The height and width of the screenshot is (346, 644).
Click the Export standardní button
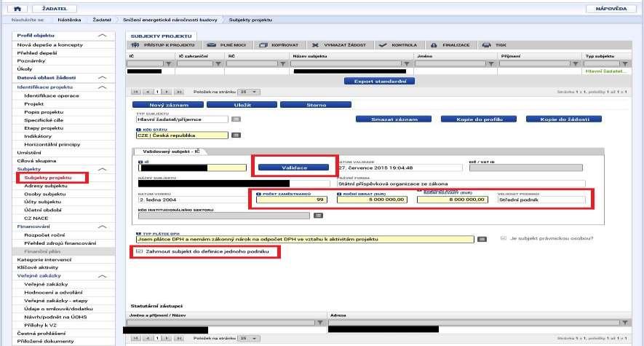click(380, 82)
